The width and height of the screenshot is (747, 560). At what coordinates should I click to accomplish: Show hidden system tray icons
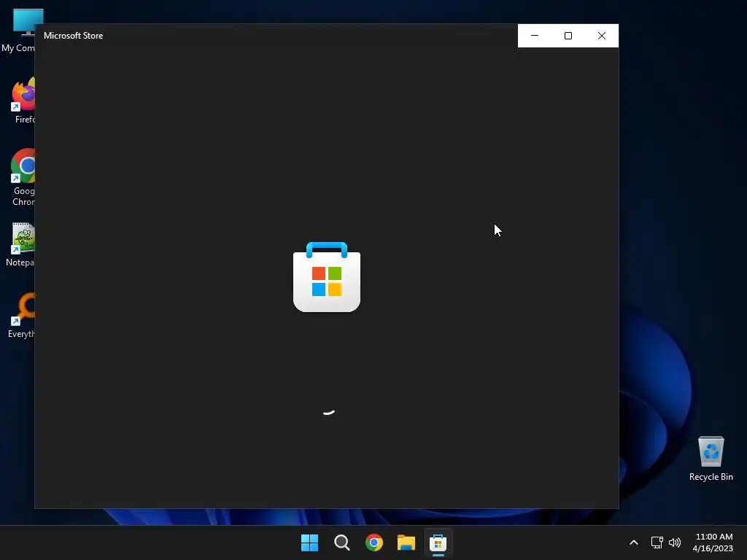point(634,542)
